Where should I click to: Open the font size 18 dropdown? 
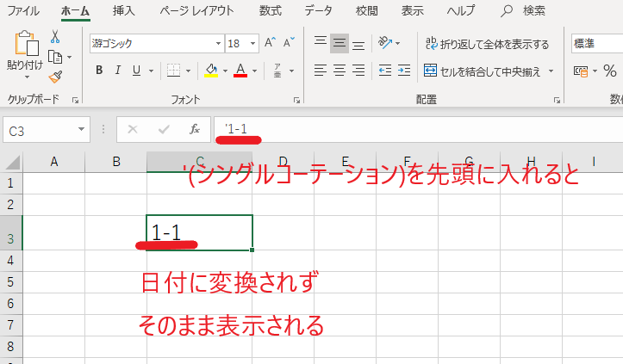coord(252,43)
